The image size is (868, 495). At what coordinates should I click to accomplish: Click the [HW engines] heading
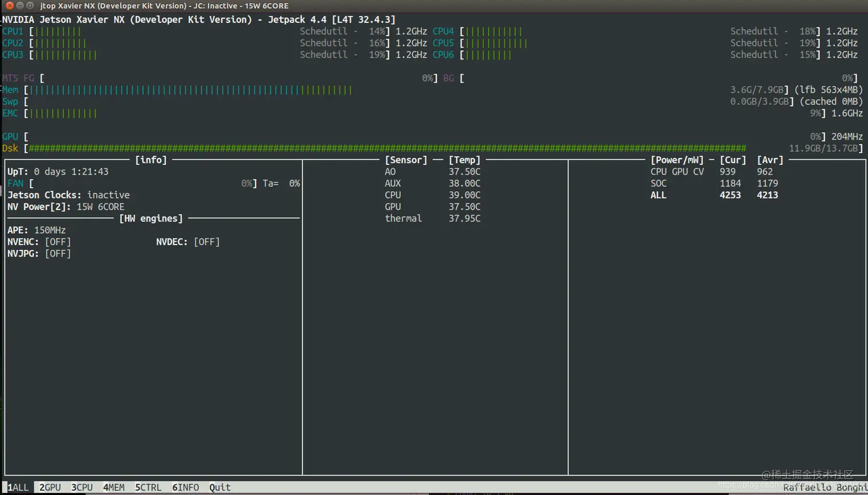pos(151,218)
